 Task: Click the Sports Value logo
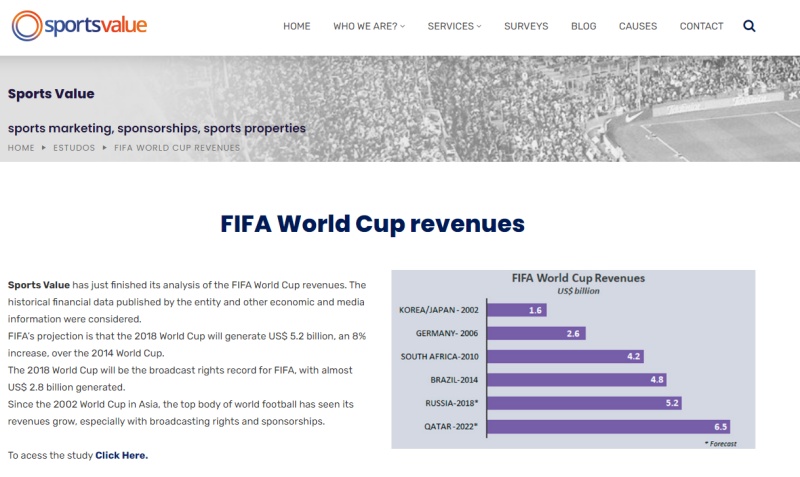coord(80,25)
